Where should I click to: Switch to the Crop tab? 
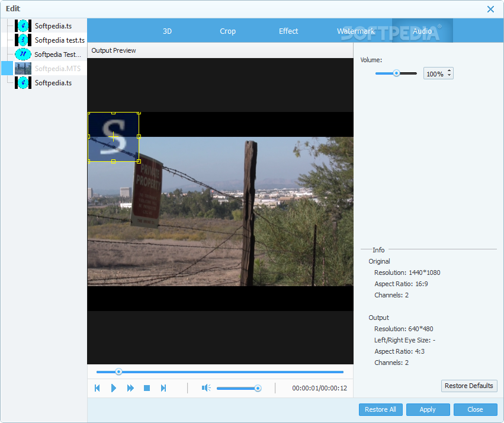pyautogui.click(x=227, y=31)
